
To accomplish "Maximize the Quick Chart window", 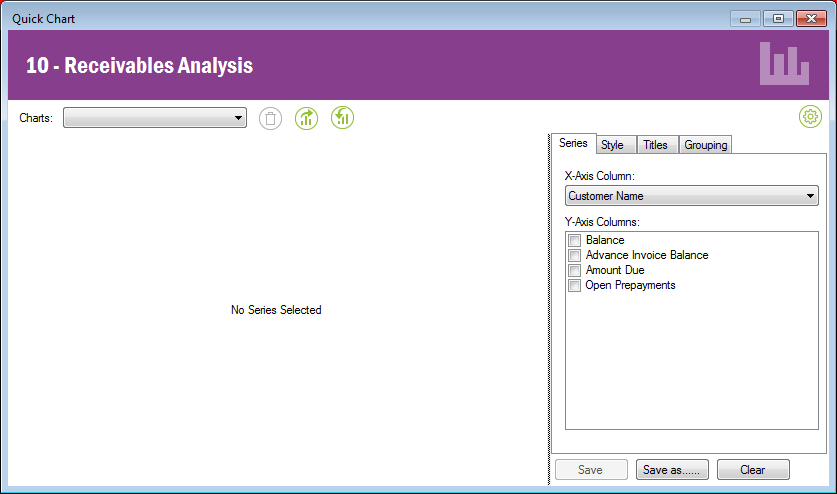I will click(x=778, y=18).
